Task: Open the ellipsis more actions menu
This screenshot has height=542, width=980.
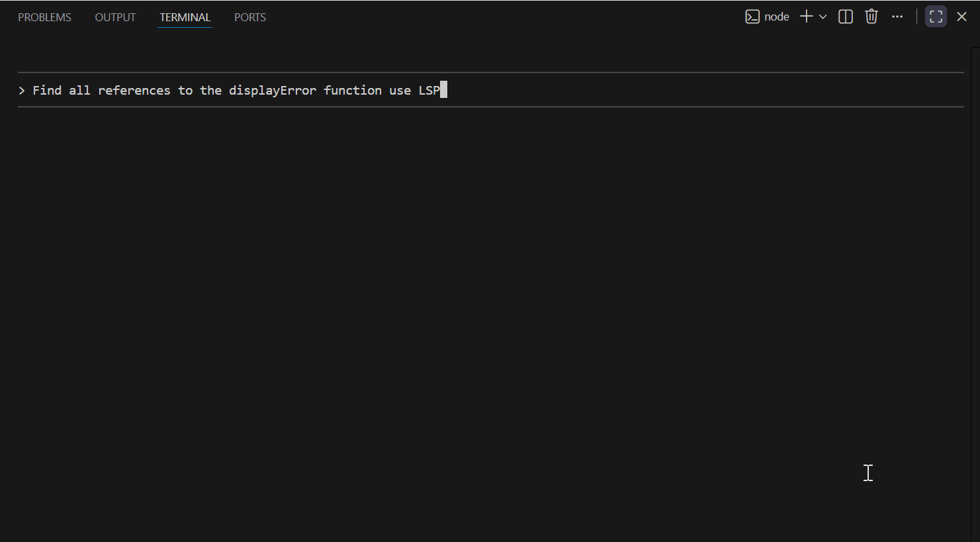Action: click(897, 17)
